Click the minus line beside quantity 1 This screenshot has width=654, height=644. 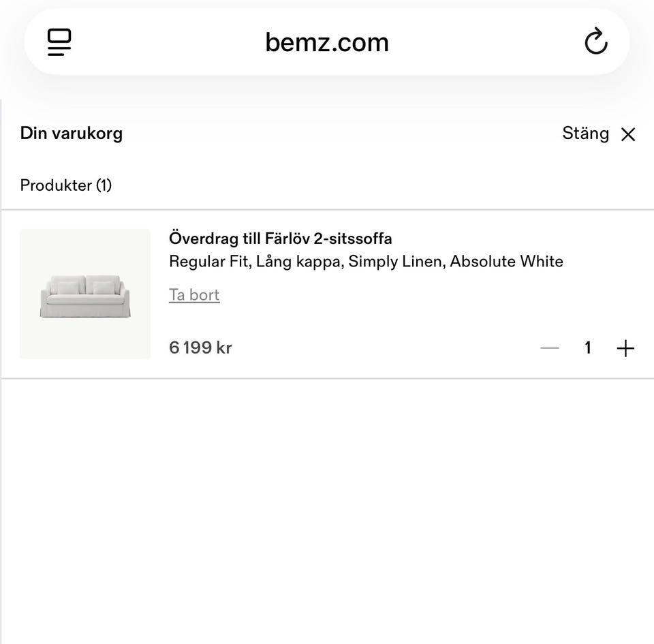[549, 348]
